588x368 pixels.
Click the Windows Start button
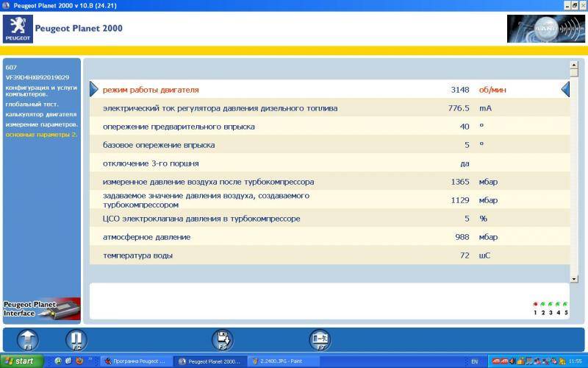(22, 361)
